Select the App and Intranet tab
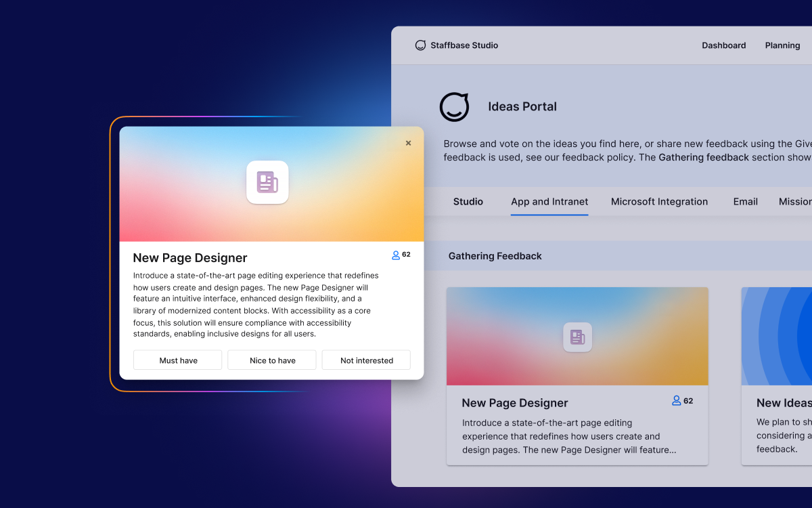This screenshot has width=812, height=508. pos(549,202)
